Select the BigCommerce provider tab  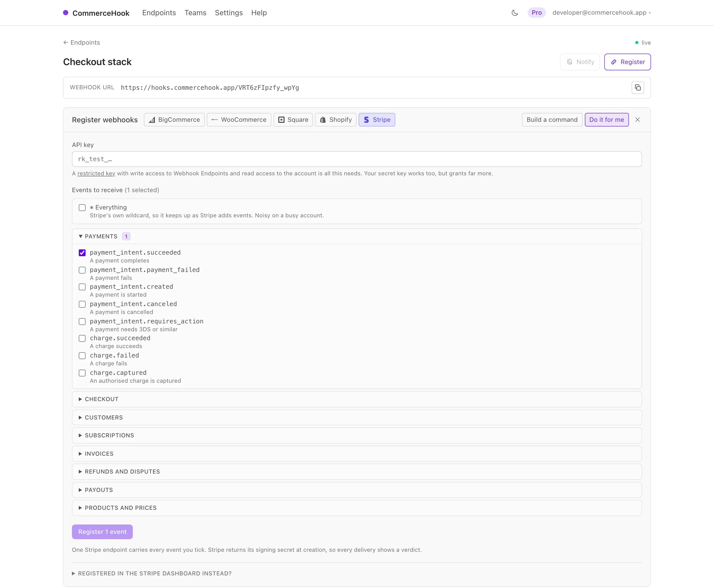(x=174, y=119)
